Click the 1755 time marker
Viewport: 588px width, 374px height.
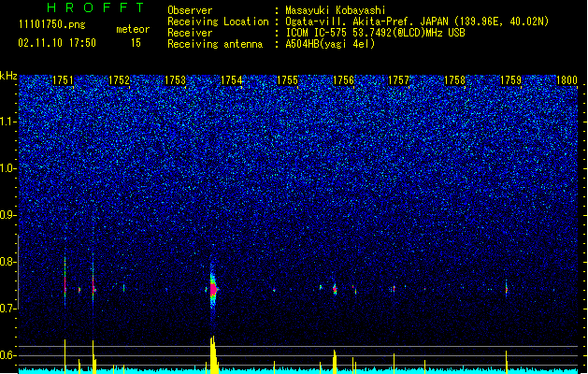(x=287, y=80)
